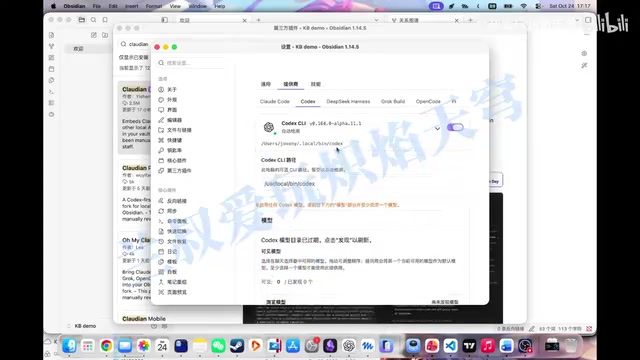Click settings gear icon in right pane

[x=584, y=53]
